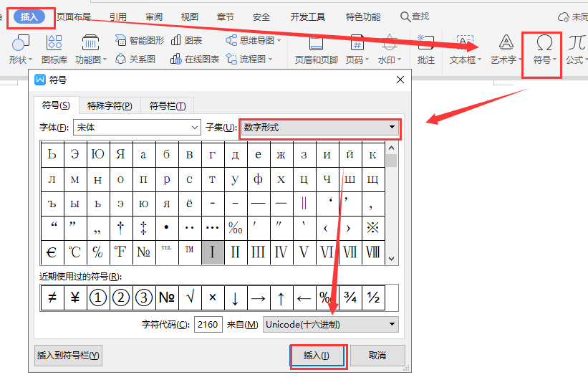
Task: Open the page number (页码) menu
Action: point(357,49)
